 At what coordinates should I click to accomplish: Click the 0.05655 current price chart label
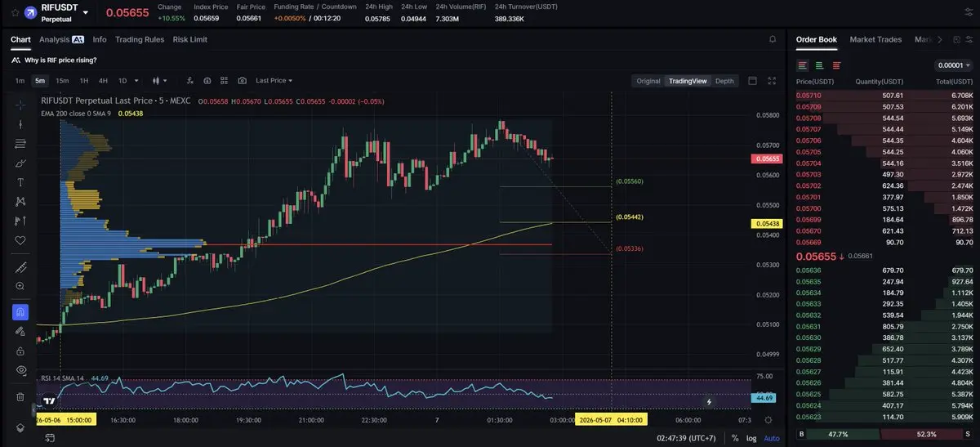click(767, 159)
